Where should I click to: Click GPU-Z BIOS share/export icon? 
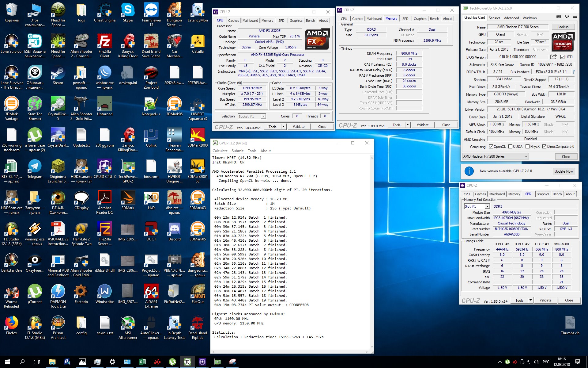point(553,57)
